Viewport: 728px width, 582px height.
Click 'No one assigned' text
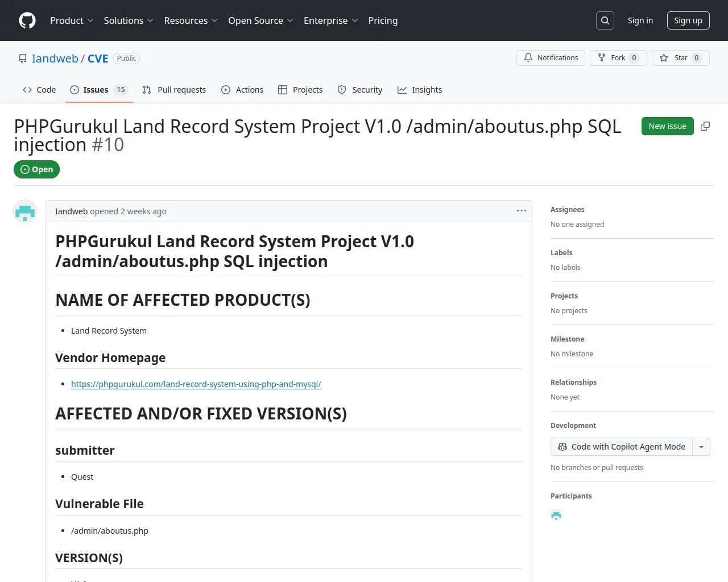point(577,225)
